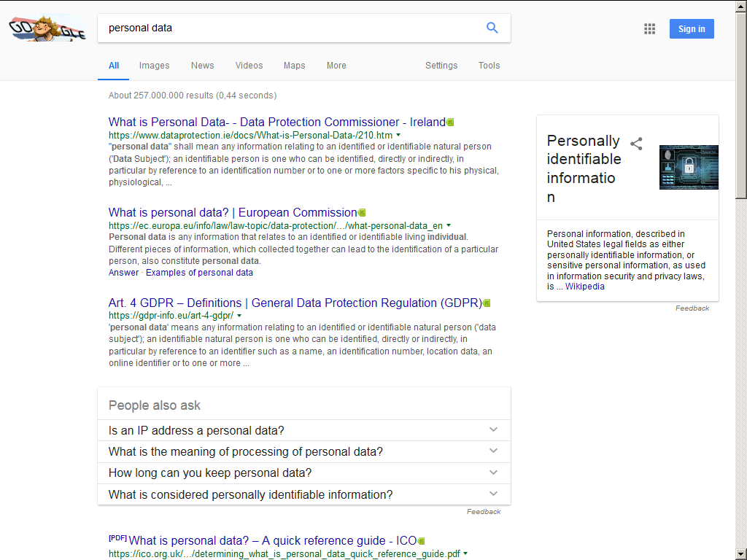Viewport: 747px width, 560px height.
Task: Click green badge after ICO quick reference result
Action: 421,541
